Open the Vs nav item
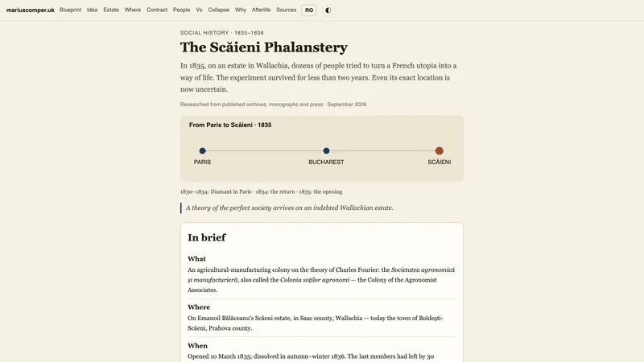Image resolution: width=644 pixels, height=362 pixels. (x=199, y=10)
